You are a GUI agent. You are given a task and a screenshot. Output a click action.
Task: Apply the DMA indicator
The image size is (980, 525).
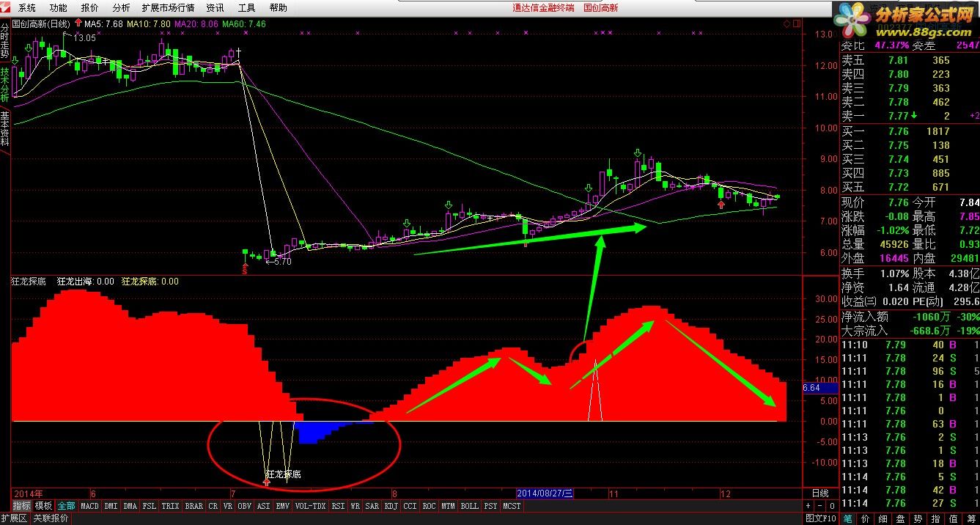130,506
